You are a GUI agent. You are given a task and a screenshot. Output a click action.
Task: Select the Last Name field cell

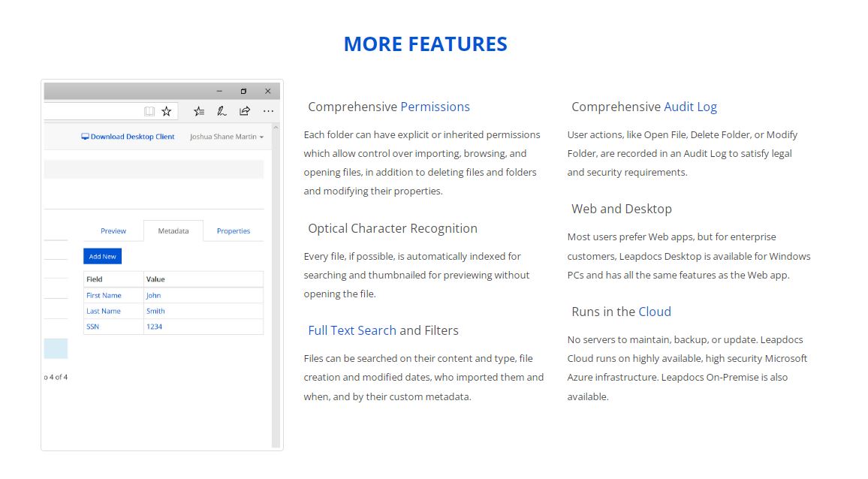tap(113, 312)
